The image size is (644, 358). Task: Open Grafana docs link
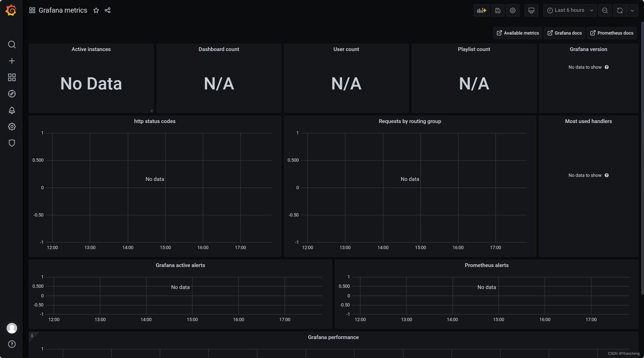[564, 33]
